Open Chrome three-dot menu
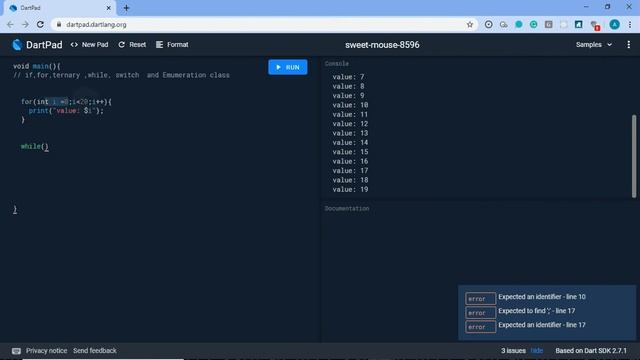 (630, 24)
